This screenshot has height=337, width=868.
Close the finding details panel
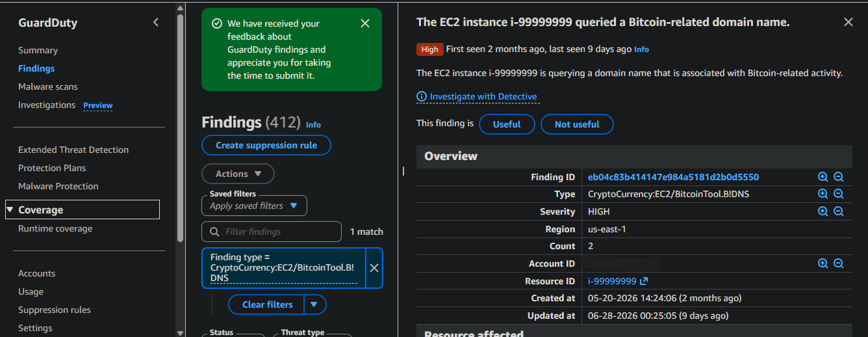pos(848,22)
